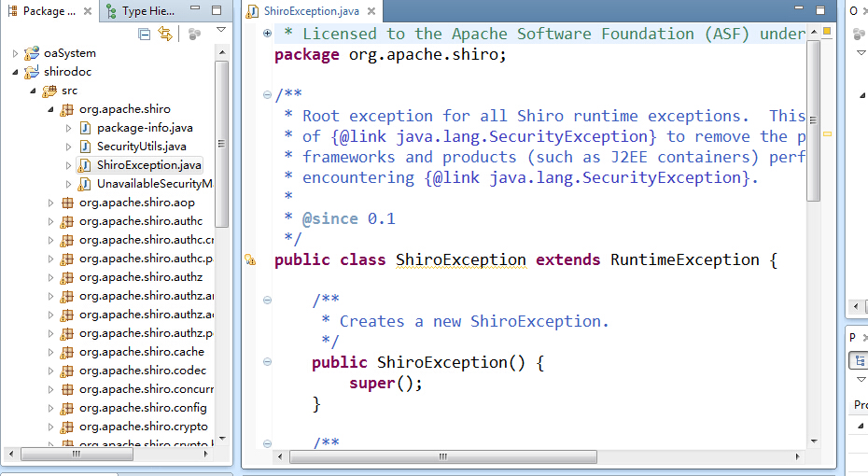868x476 pixels.
Task: Click org.apache.shiro package icon
Action: click(67, 109)
